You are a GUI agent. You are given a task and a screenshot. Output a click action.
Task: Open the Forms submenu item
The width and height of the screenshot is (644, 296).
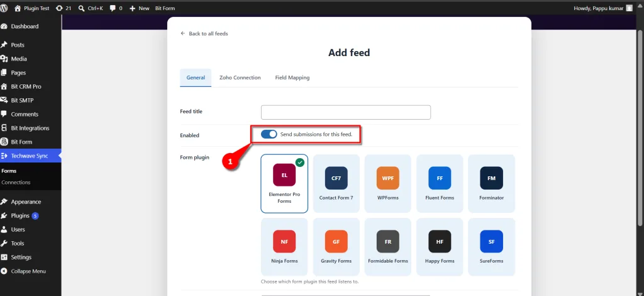pyautogui.click(x=9, y=171)
